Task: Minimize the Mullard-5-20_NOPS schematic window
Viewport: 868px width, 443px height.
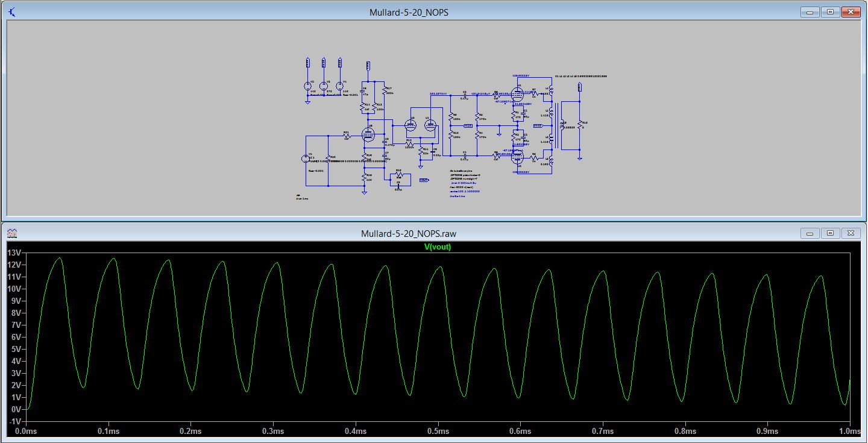Action: coord(810,11)
